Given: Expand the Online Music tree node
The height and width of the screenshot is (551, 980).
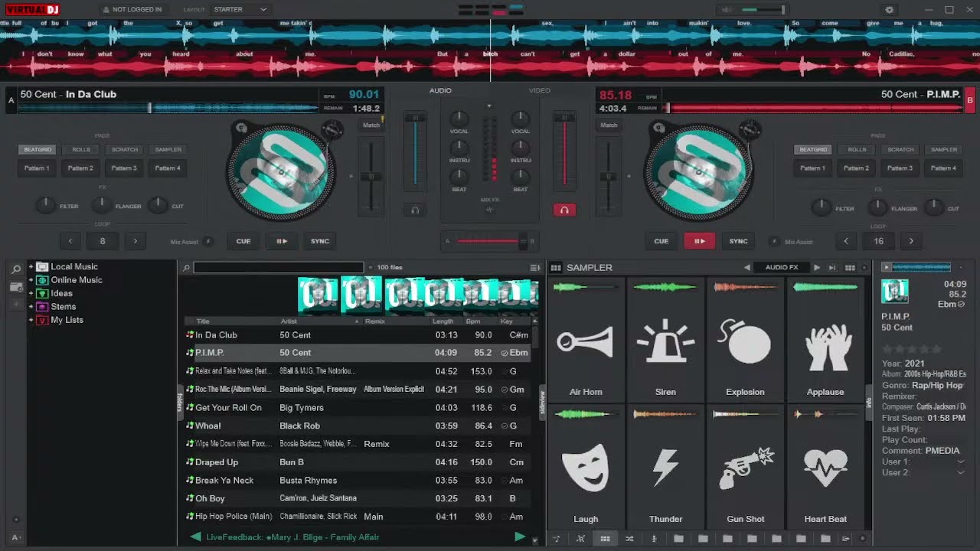Looking at the screenshot, I should pos(31,280).
